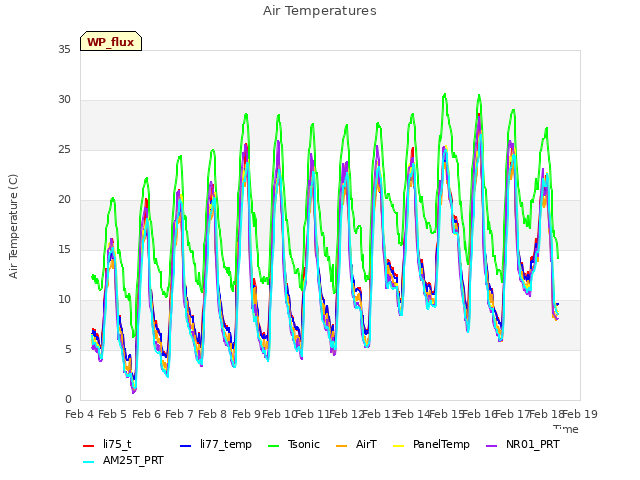Click the 0 y-axis tick label
The height and width of the screenshot is (480, 640).
tap(68, 399)
